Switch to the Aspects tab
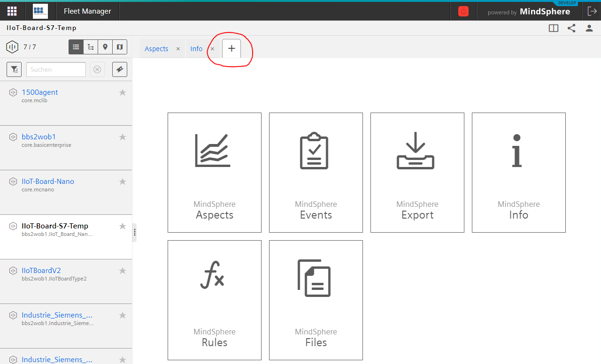The height and width of the screenshot is (364, 601). coord(156,49)
